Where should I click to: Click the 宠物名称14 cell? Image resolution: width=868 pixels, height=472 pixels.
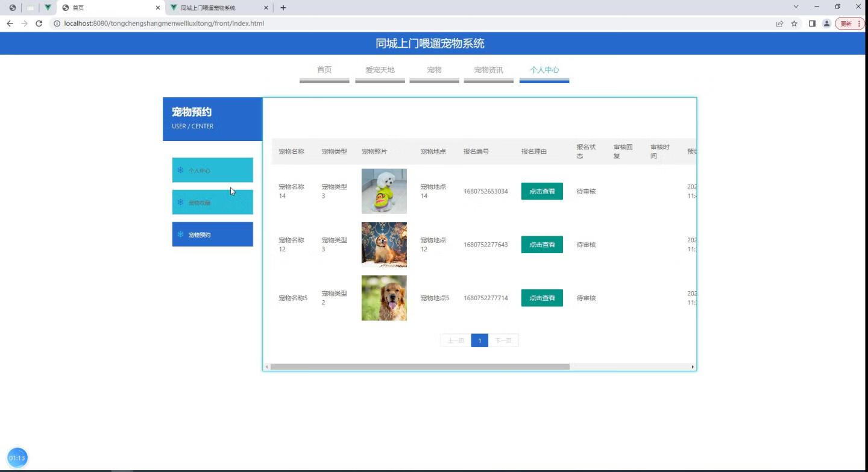291,191
